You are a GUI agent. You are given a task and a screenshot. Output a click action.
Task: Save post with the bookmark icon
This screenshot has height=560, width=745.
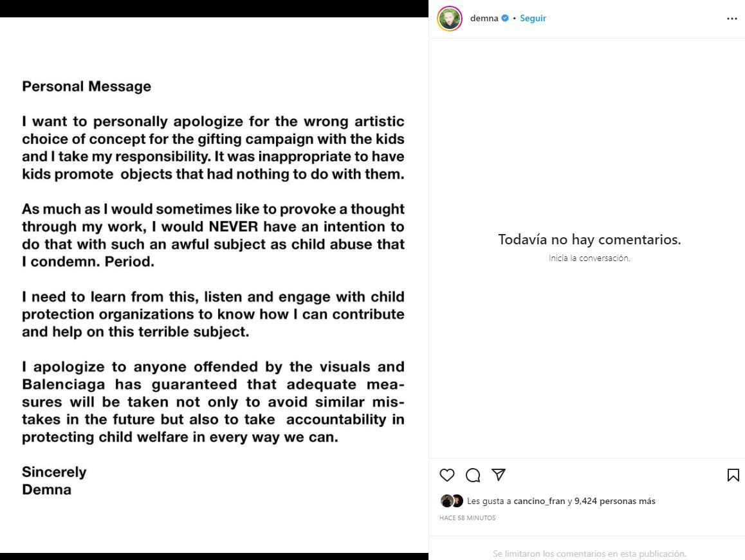click(x=733, y=475)
